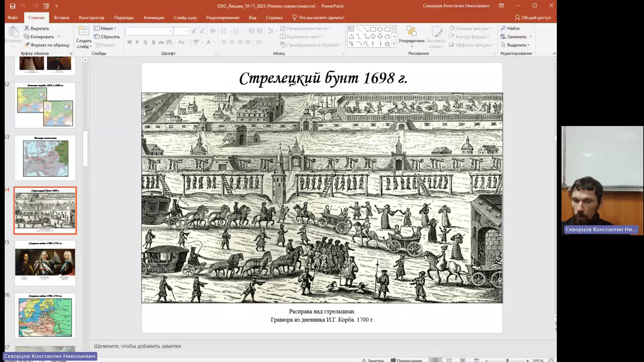The image size is (644, 362).
Task: Click Start From Beginning quick access icon
Action: pos(46,6)
